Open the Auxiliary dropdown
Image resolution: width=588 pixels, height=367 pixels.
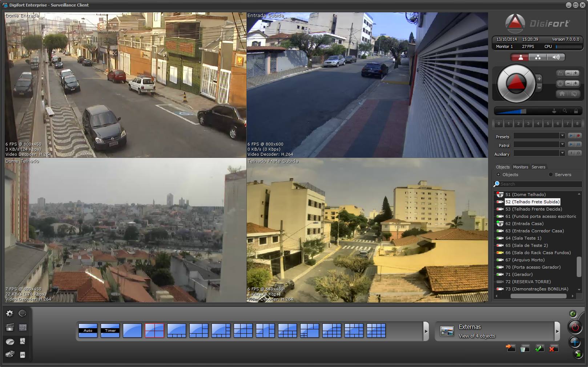point(562,153)
